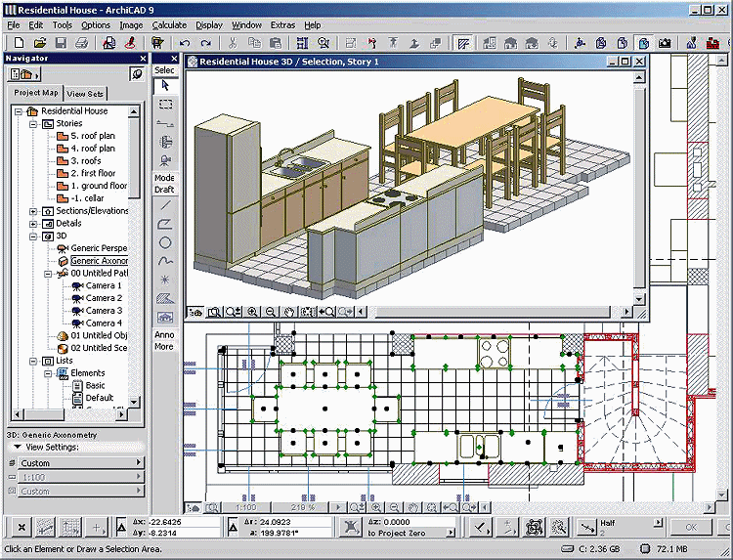Activate the Pan hand in 3D window
This screenshot has width=733, height=560.
point(289,312)
